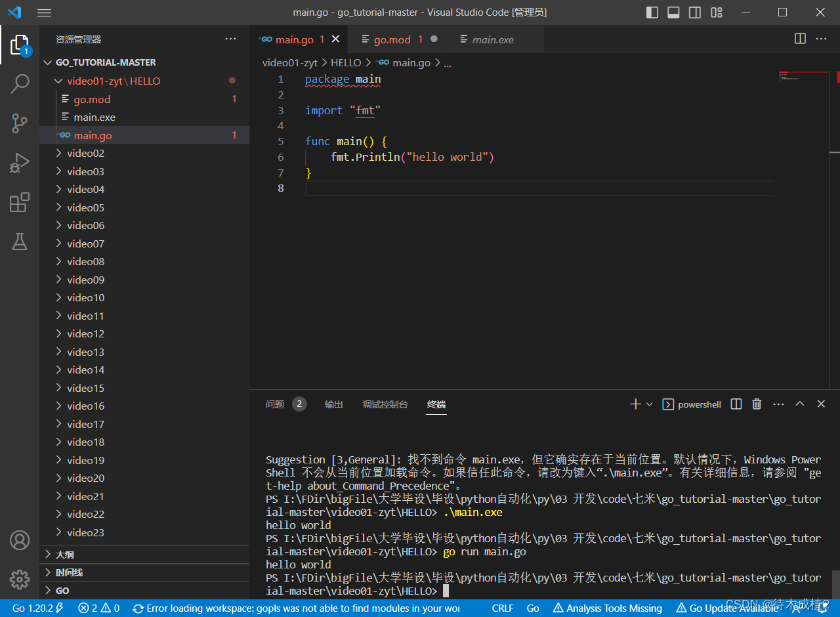Collapse the GO_TUTORIAL-MASTER root folder

(x=144, y=62)
